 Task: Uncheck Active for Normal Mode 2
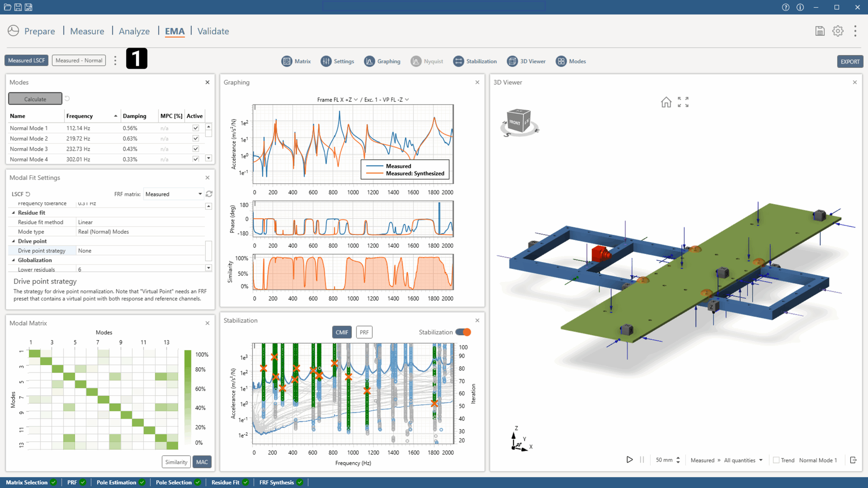196,138
